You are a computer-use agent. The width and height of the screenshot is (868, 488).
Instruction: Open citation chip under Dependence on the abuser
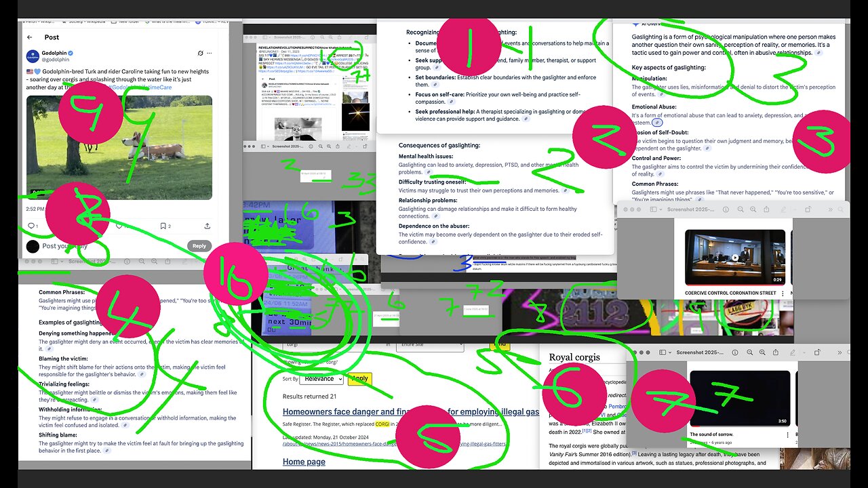click(433, 242)
